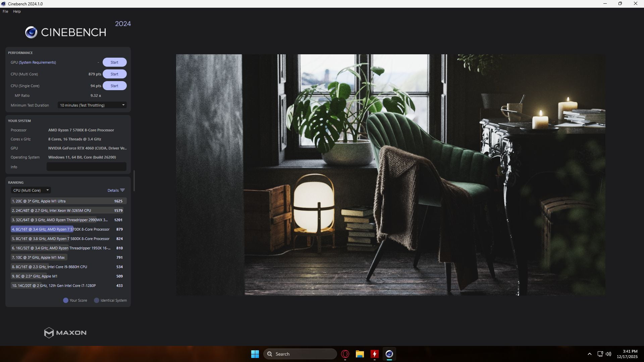644x362 pixels.
Task: Click the 94 pts single core score
Action: (x=96, y=86)
